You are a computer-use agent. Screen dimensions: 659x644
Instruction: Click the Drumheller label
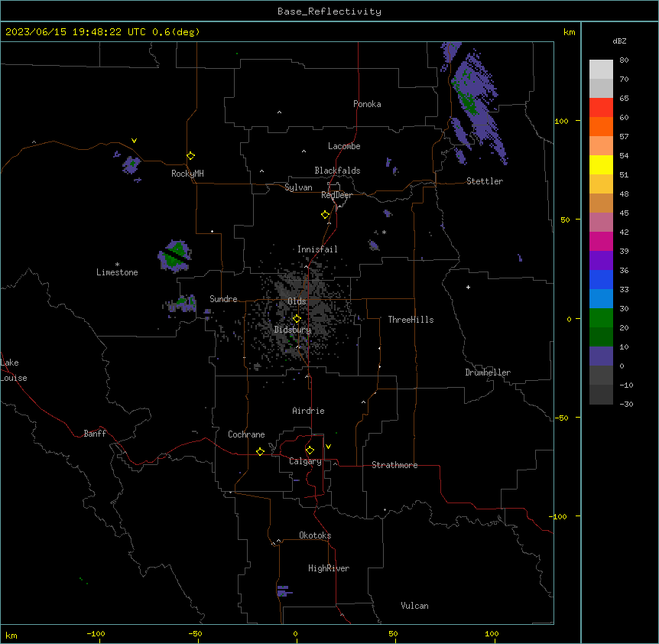click(488, 372)
